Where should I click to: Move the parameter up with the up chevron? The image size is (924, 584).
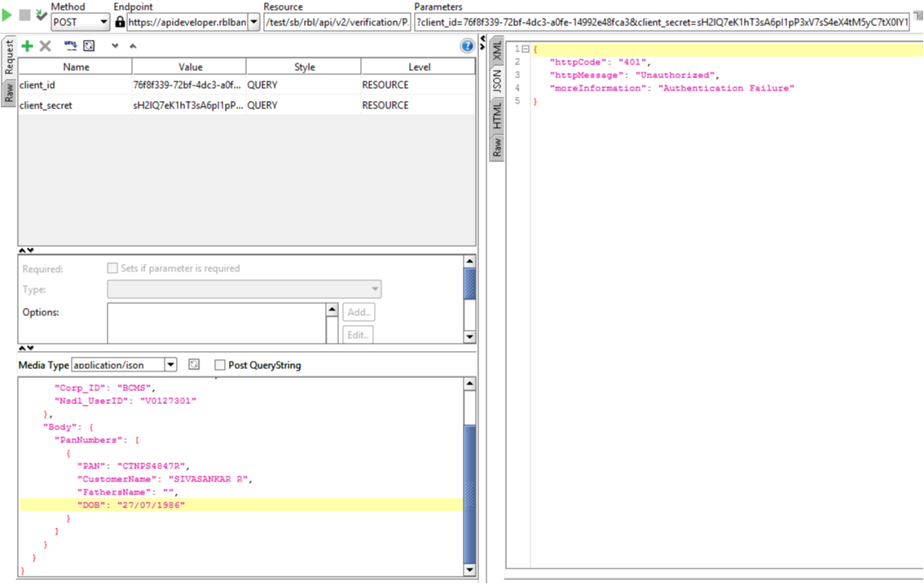click(x=133, y=46)
